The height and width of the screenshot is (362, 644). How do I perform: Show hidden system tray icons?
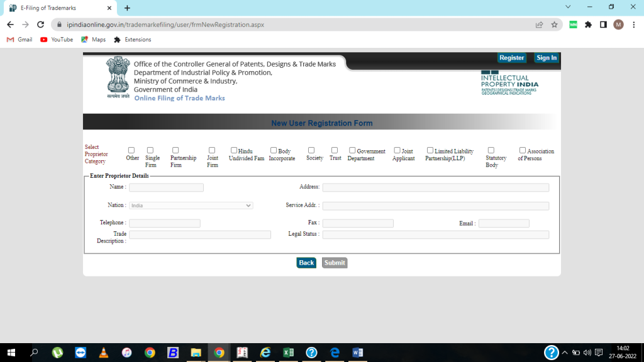(x=565, y=353)
